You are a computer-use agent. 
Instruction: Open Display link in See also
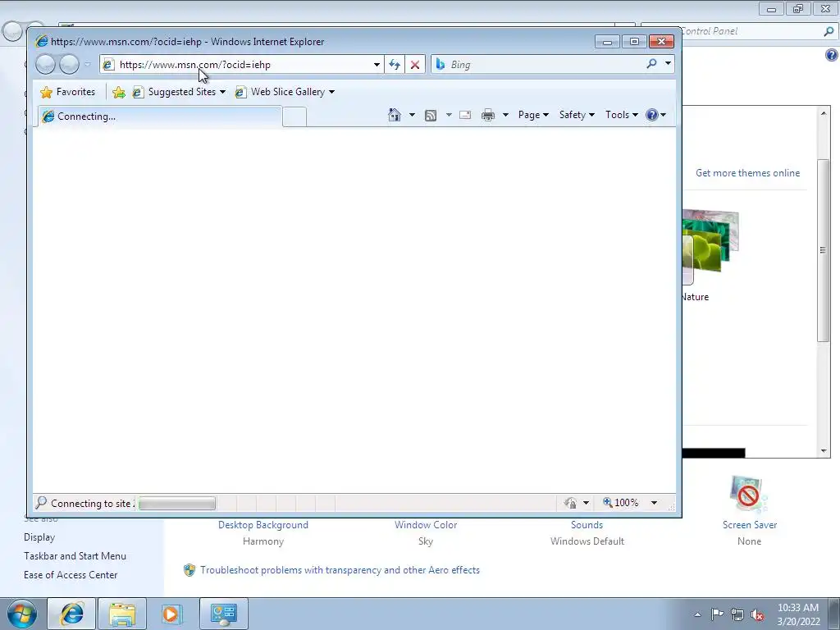pyautogui.click(x=39, y=537)
